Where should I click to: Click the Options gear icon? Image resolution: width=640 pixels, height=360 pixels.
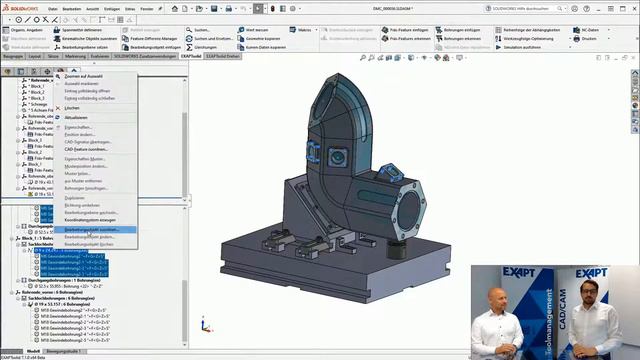293,9
